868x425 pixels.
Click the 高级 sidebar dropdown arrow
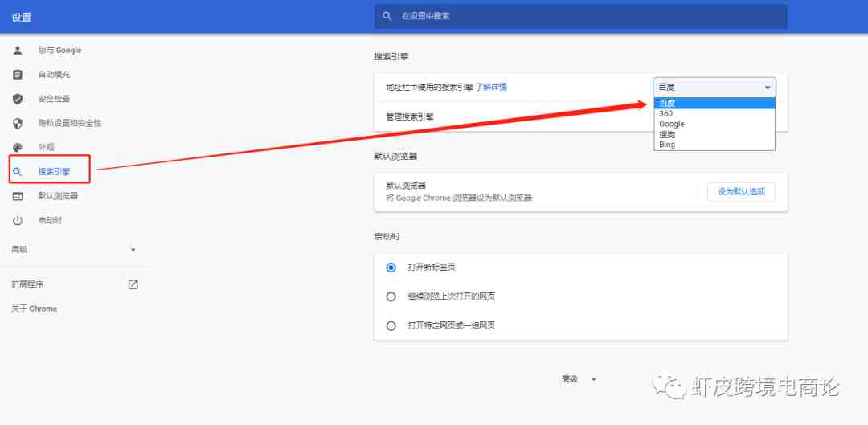pyautogui.click(x=133, y=250)
